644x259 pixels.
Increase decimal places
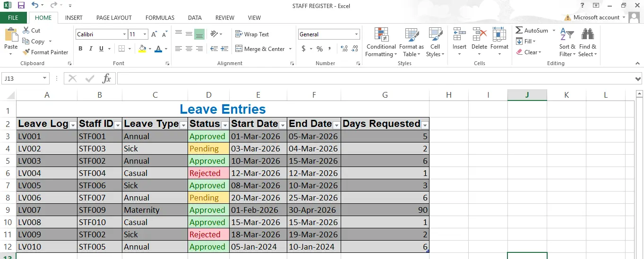[x=344, y=49]
